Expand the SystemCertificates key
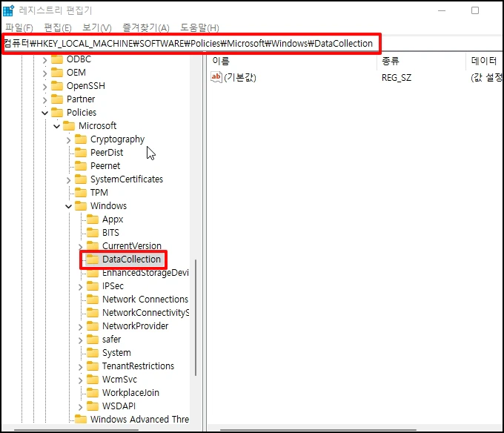Viewport: 504px width, 433px height. (x=68, y=179)
